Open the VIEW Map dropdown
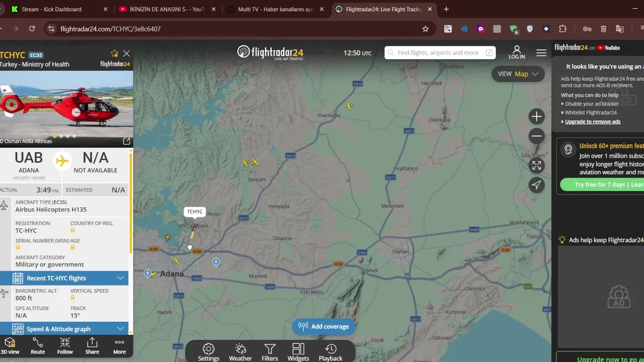The width and height of the screenshot is (644, 362). [518, 74]
